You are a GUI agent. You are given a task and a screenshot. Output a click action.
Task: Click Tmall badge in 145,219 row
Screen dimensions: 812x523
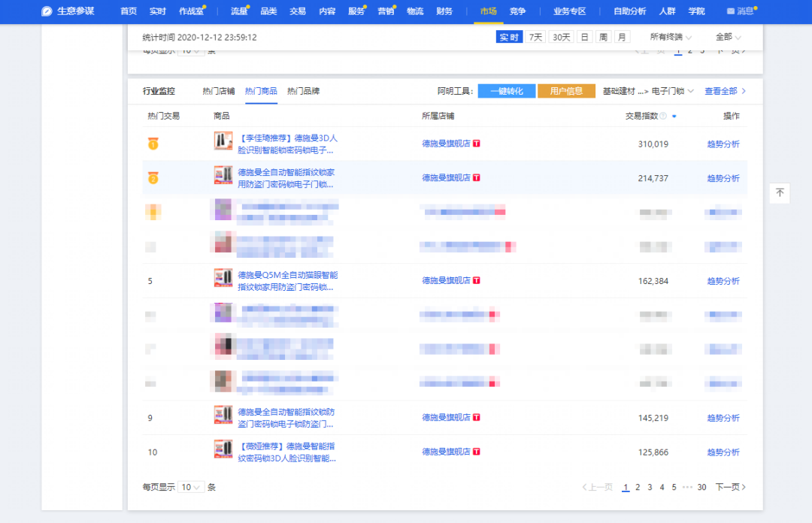click(x=477, y=417)
